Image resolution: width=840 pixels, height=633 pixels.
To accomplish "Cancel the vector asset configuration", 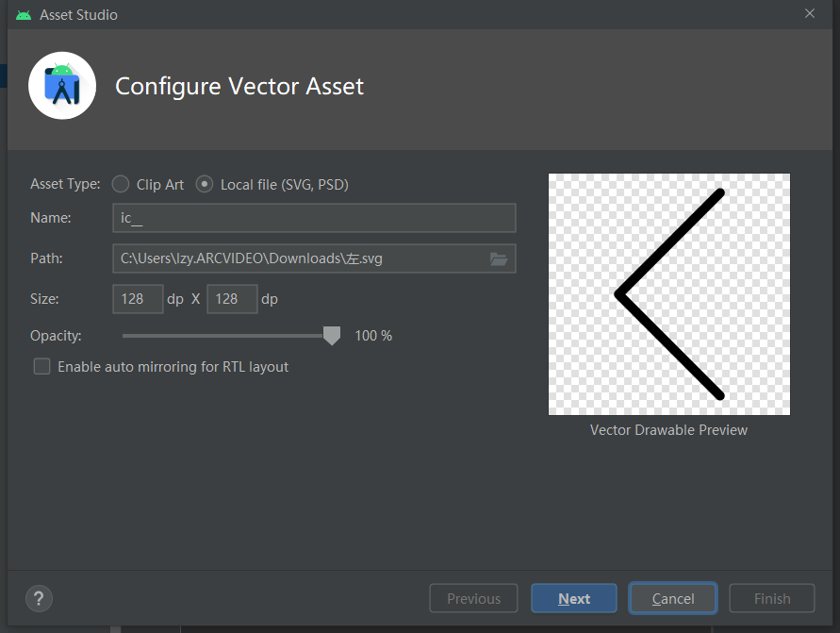I will [672, 598].
